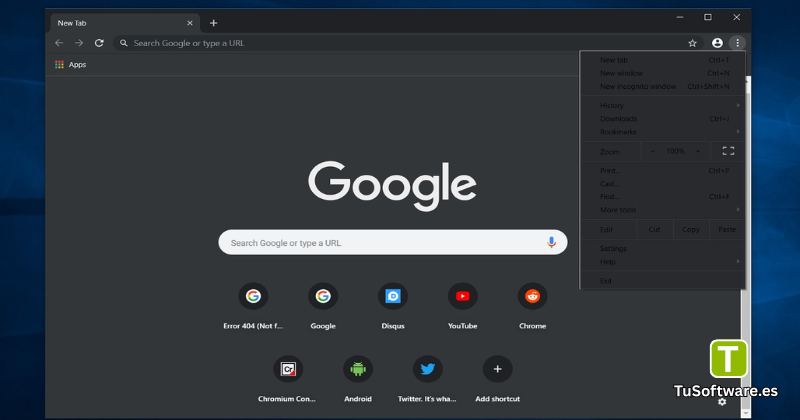
Task: Click the Apps bookmarks bar label
Action: click(78, 65)
